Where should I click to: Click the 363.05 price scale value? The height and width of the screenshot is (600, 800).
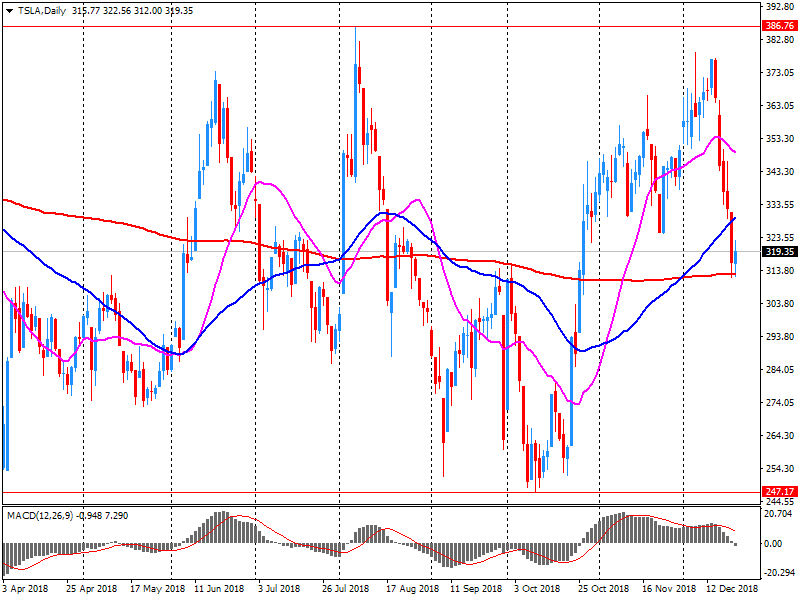[x=780, y=106]
